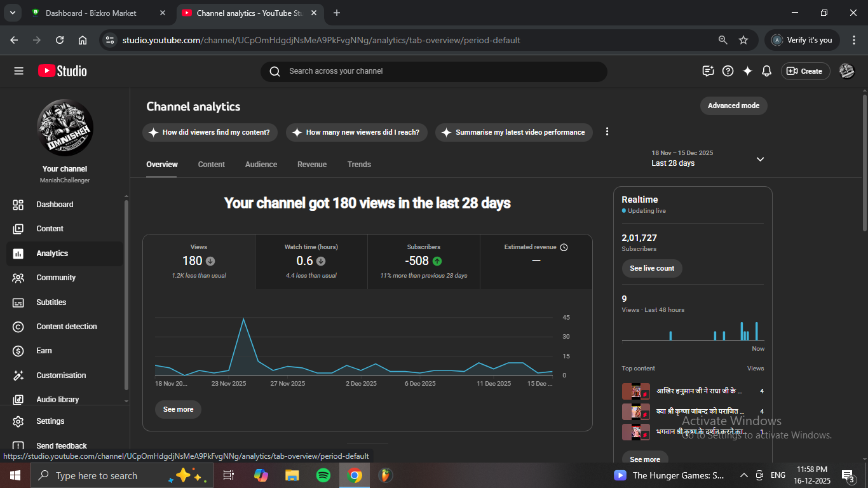Open Spotify from the Windows taskbar
Image resolution: width=868 pixels, height=488 pixels.
(x=323, y=475)
